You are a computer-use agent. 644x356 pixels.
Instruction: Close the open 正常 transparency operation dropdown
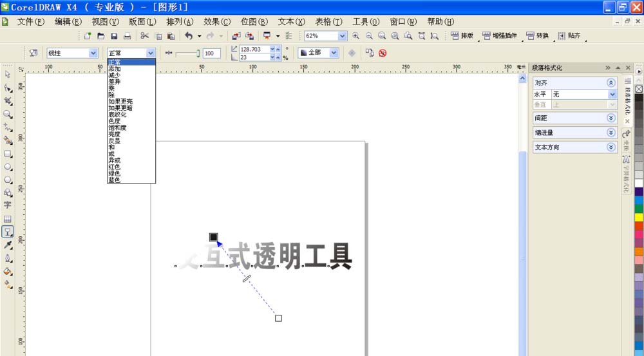[151, 53]
